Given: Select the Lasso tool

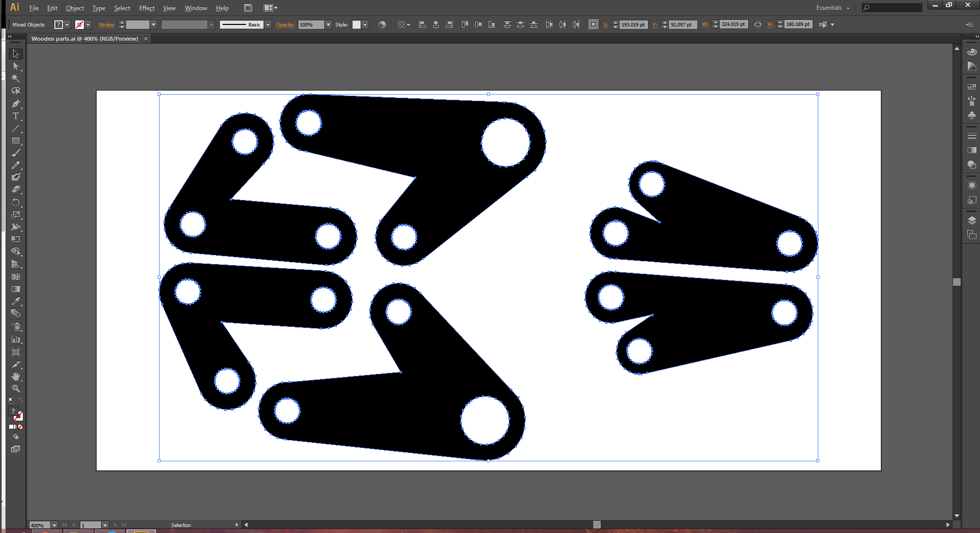Looking at the screenshot, I should (16, 91).
